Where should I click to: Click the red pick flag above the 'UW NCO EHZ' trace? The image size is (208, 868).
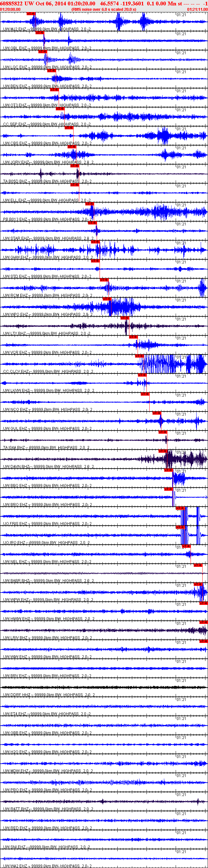(x=145, y=394)
